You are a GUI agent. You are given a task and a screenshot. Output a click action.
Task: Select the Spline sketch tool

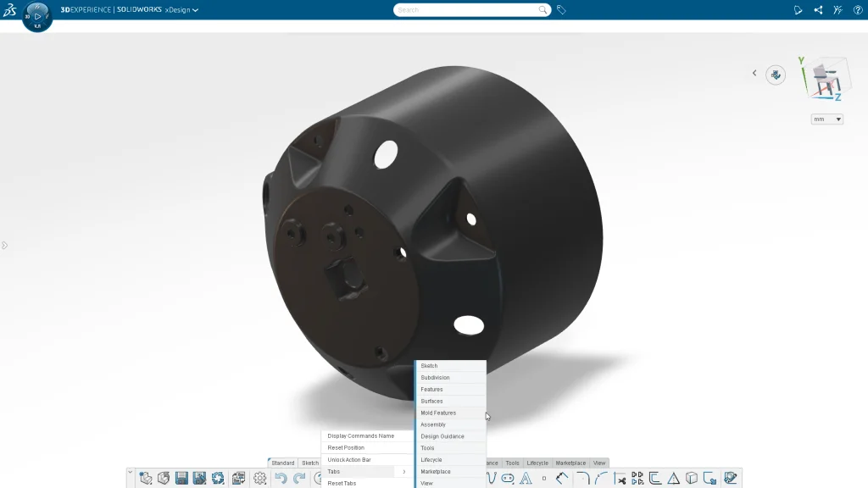point(490,477)
